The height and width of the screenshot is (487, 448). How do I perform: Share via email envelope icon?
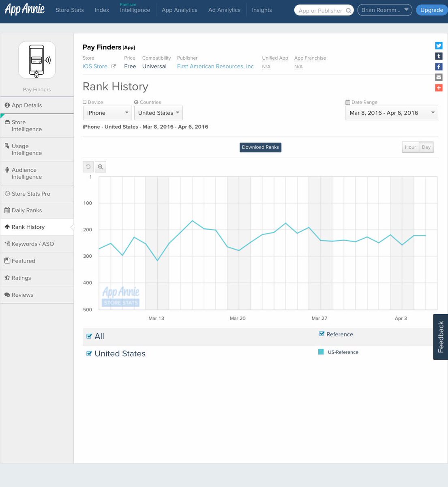pos(439,77)
